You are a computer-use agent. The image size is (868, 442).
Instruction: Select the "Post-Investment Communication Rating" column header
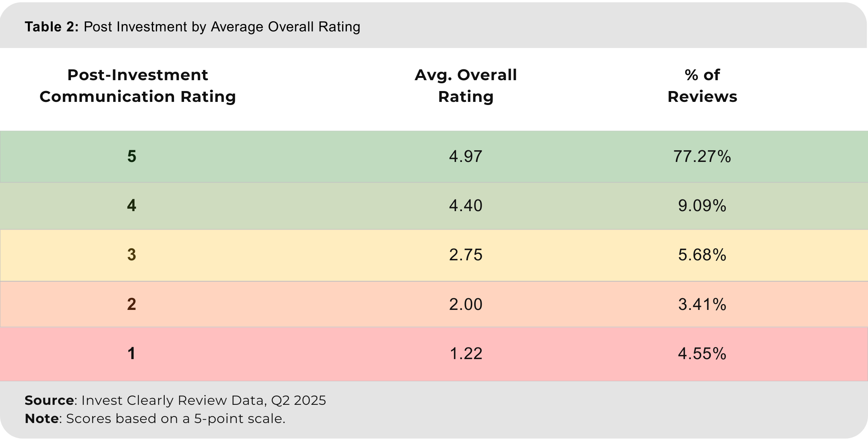pyautogui.click(x=138, y=86)
